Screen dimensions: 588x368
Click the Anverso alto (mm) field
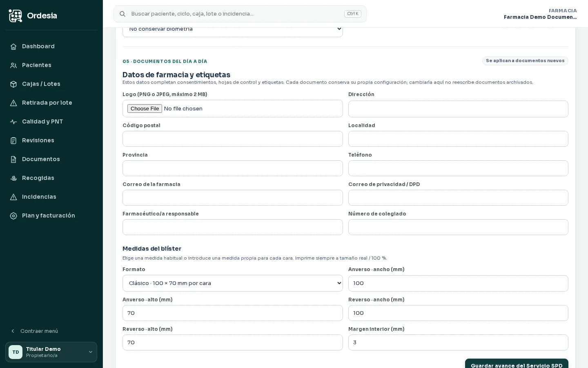pos(233,313)
